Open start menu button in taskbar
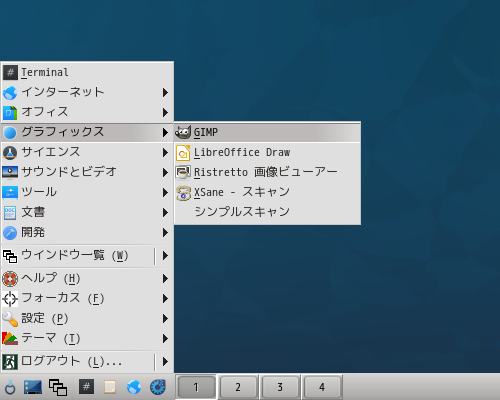The image size is (500, 400). pyautogui.click(x=10, y=387)
